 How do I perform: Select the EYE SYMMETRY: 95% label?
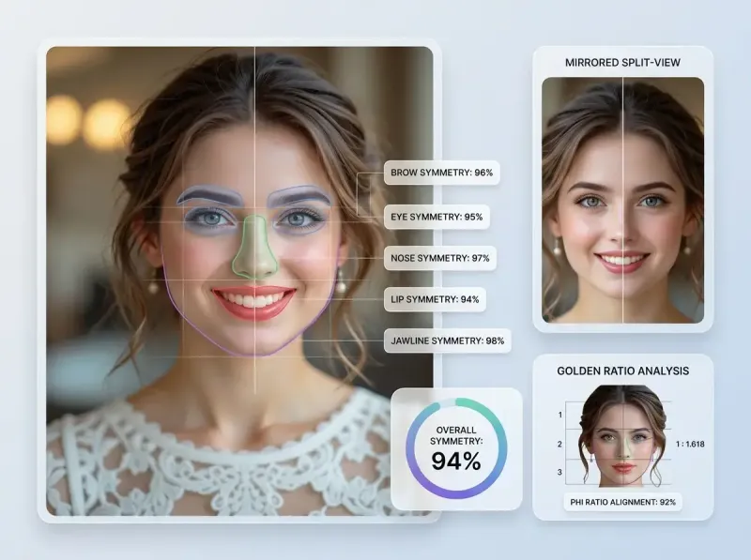[x=437, y=217]
